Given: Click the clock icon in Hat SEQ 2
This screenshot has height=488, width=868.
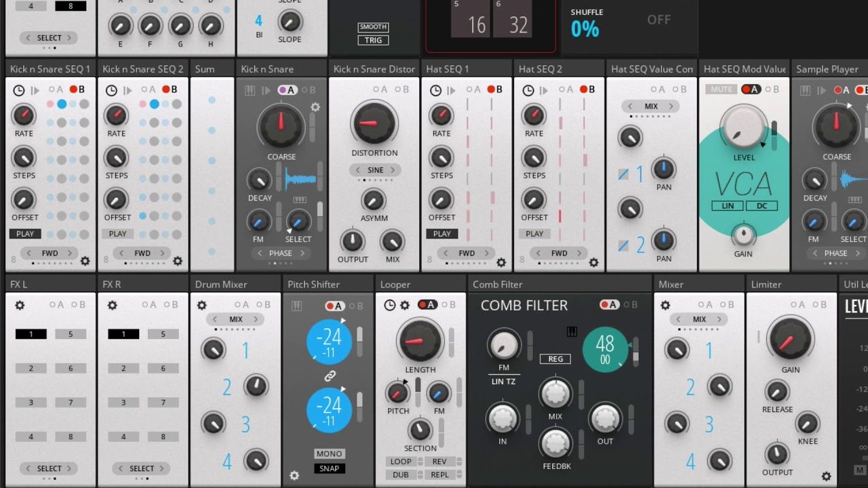Looking at the screenshot, I should tap(528, 90).
